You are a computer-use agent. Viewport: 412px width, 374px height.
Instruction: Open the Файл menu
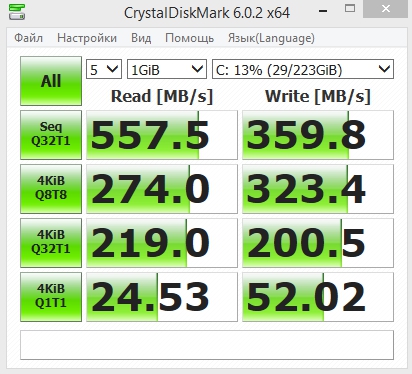tap(28, 38)
